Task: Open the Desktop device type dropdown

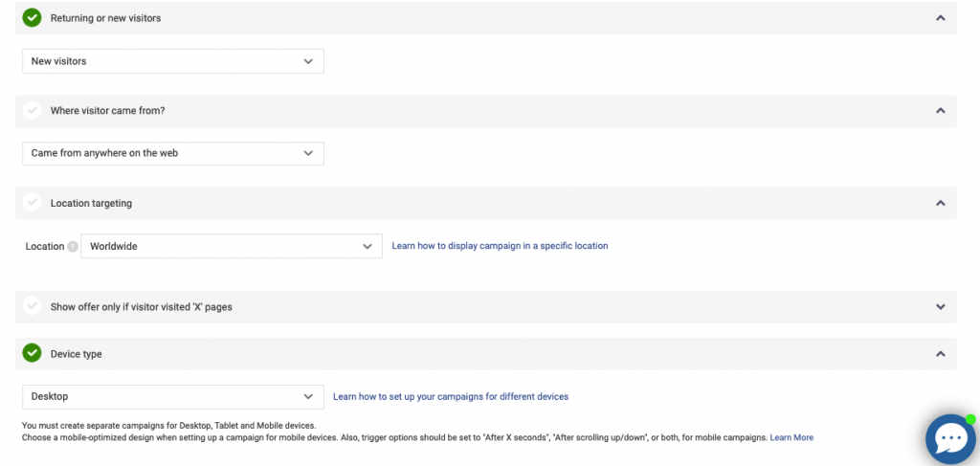Action: [x=173, y=397]
